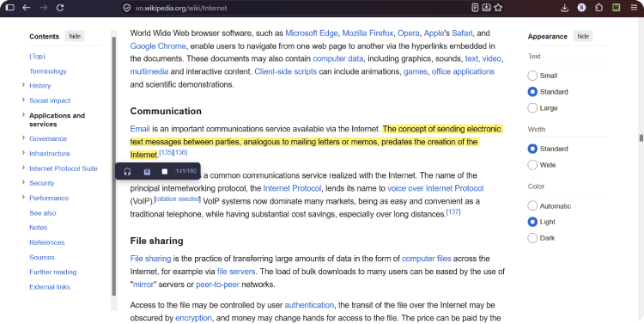Click the green RE extension icon
The image size is (644, 324).
tap(617, 8)
